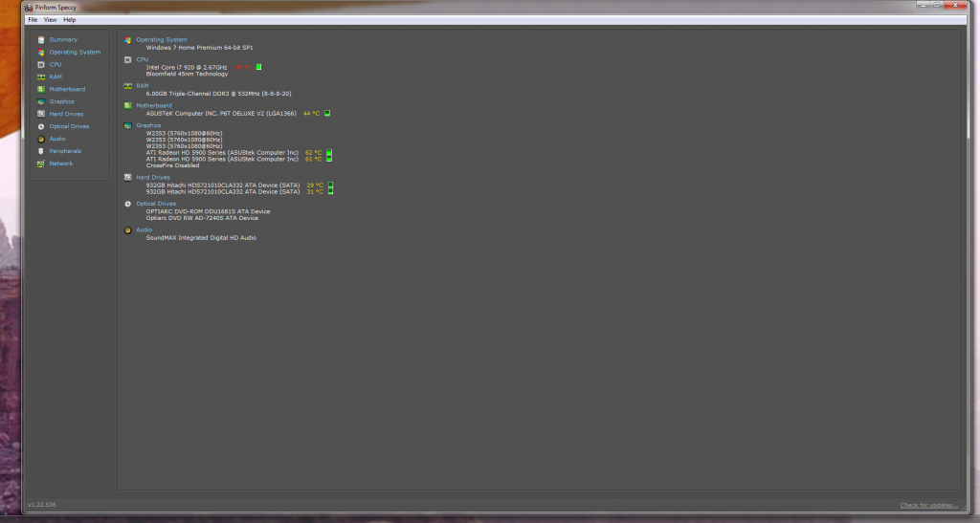The height and width of the screenshot is (523, 980).
Task: Select Summary in the sidebar
Action: (63, 40)
